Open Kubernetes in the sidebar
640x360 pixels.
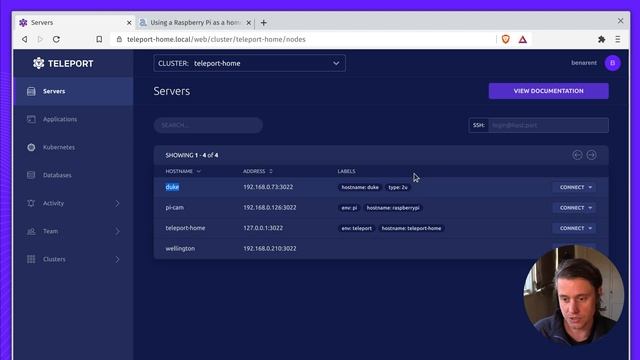coord(73,147)
